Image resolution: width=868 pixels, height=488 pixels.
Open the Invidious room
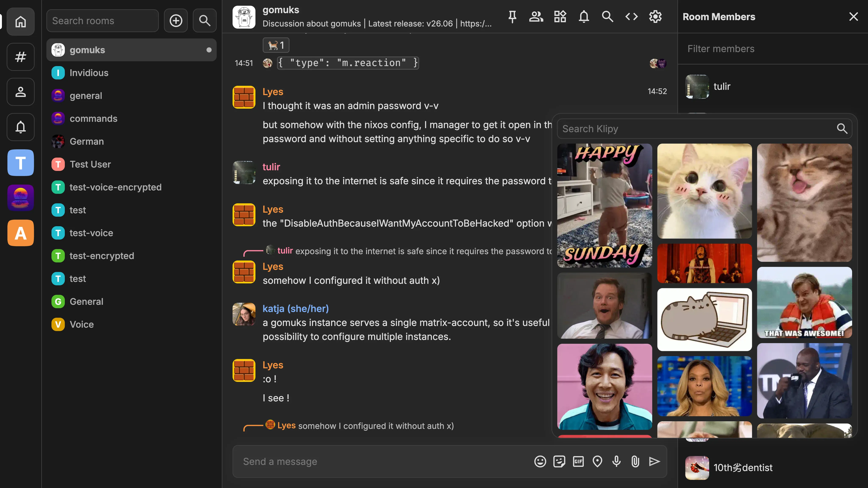click(x=131, y=73)
